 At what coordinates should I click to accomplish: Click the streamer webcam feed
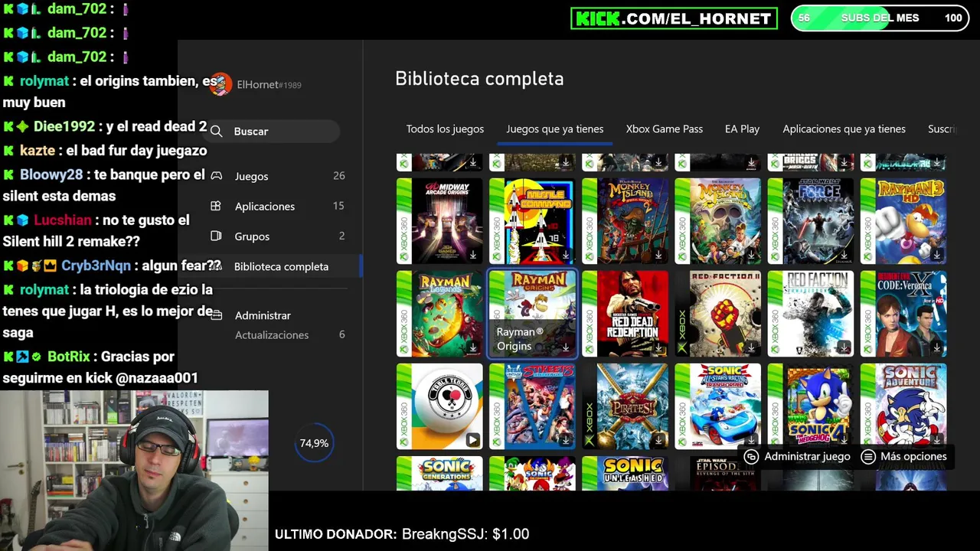134,471
